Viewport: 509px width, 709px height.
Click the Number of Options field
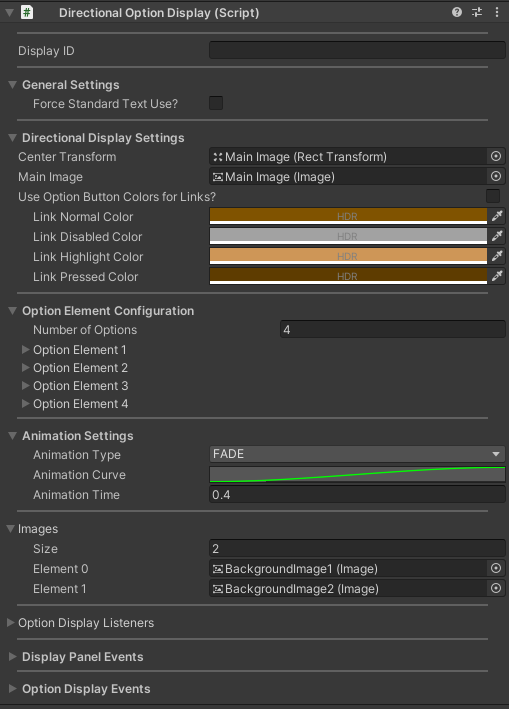pyautogui.click(x=393, y=329)
